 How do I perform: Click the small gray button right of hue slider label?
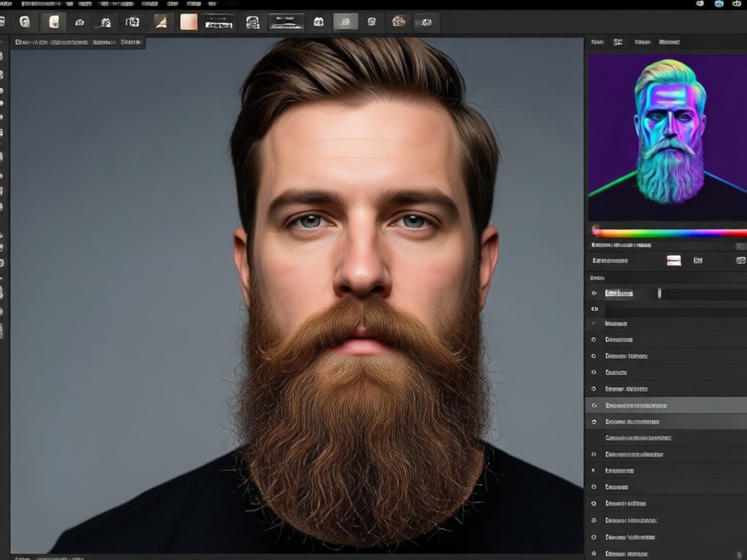[x=741, y=246]
